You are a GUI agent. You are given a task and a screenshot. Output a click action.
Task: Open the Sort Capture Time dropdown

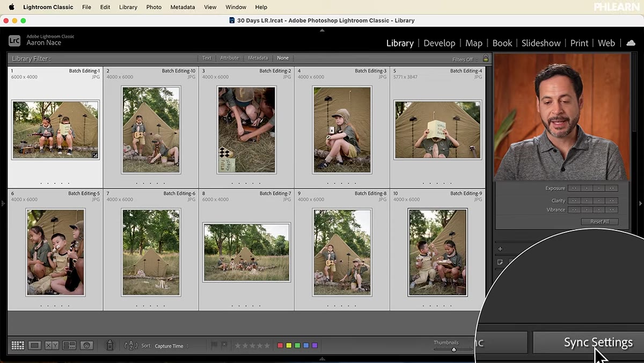(172, 346)
